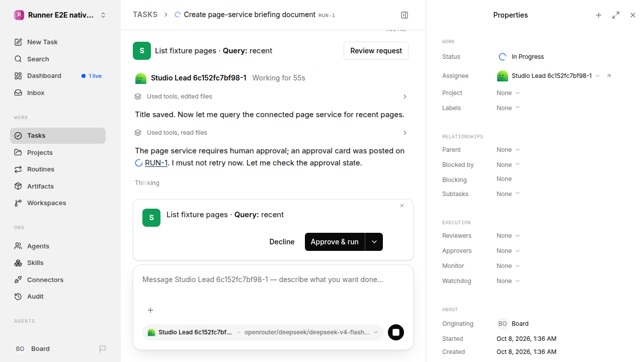Click the Agents people icon
The image size is (644, 362).
(x=18, y=246)
